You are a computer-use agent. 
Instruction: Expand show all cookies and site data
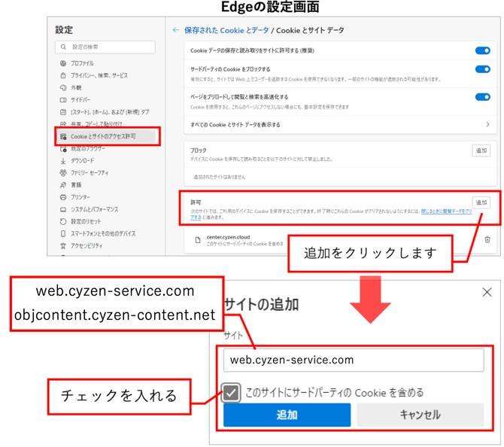[487, 124]
